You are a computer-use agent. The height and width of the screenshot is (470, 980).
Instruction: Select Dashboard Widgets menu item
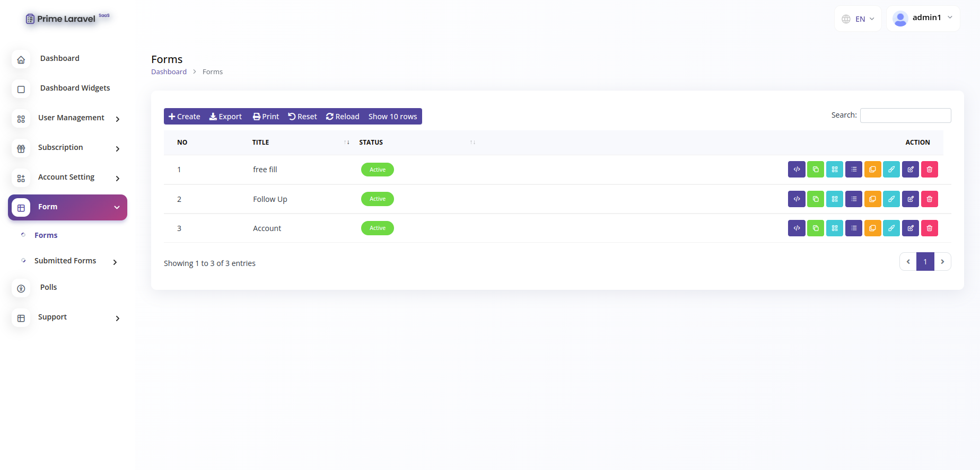75,88
